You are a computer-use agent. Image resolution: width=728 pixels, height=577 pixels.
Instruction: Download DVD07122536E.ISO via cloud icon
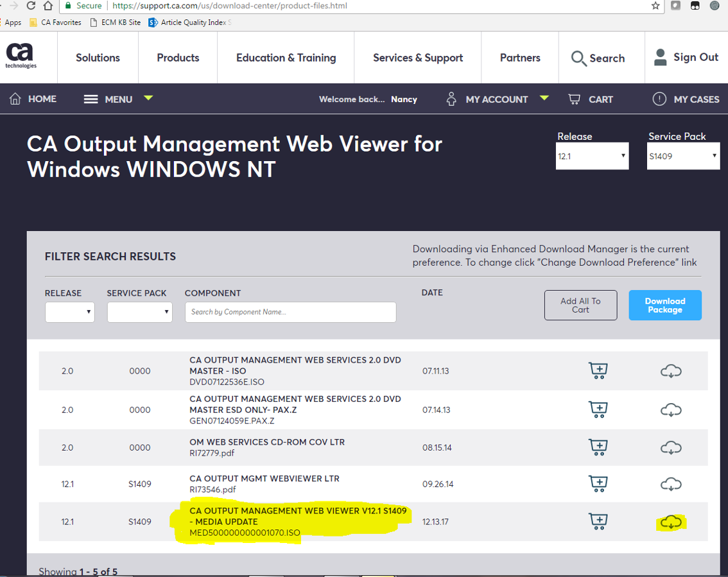671,371
